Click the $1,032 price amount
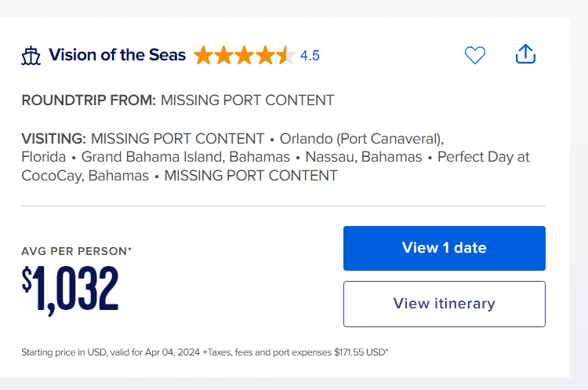 pos(70,290)
